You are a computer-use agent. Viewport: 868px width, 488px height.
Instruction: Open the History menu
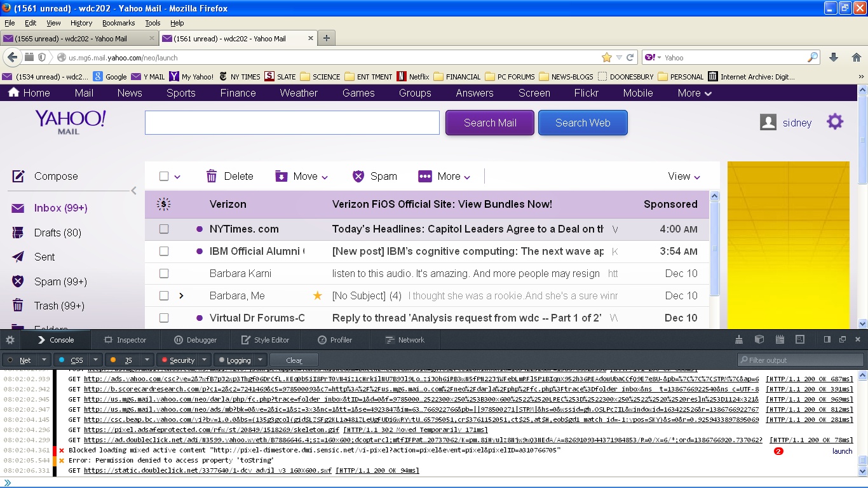point(81,23)
